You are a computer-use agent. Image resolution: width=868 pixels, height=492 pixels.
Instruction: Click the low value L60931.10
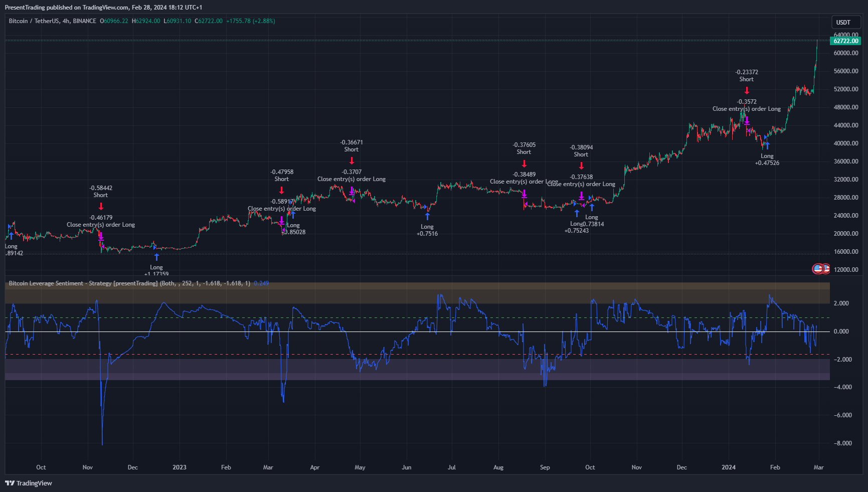(178, 21)
